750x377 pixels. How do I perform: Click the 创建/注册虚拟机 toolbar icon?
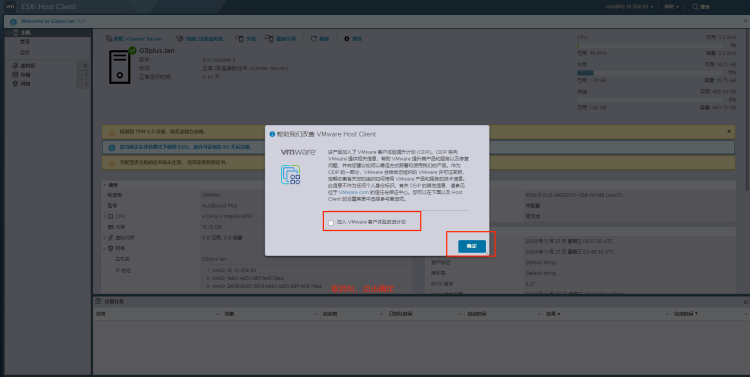tap(179, 38)
